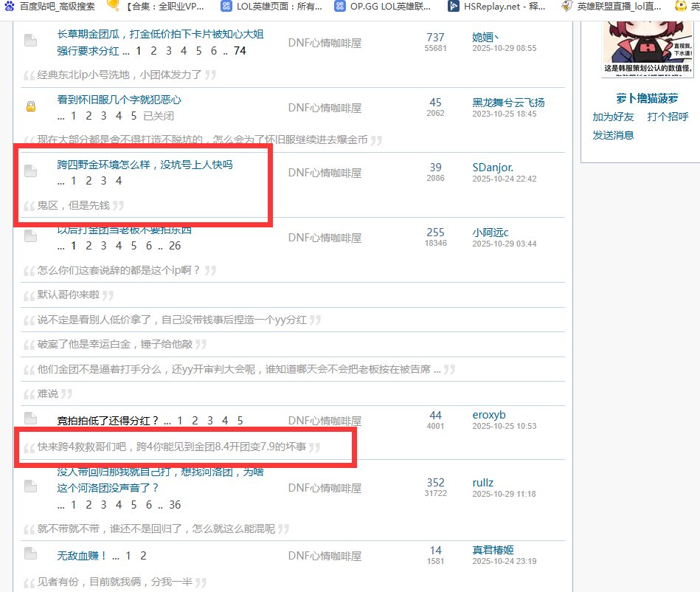
Task: Click 打个招呼 to greet the user
Action: pyautogui.click(x=668, y=117)
